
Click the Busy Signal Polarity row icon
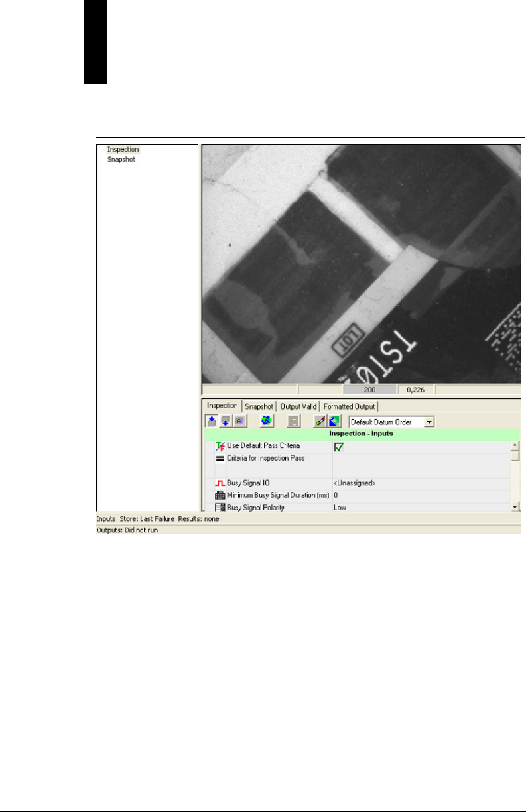(x=220, y=507)
